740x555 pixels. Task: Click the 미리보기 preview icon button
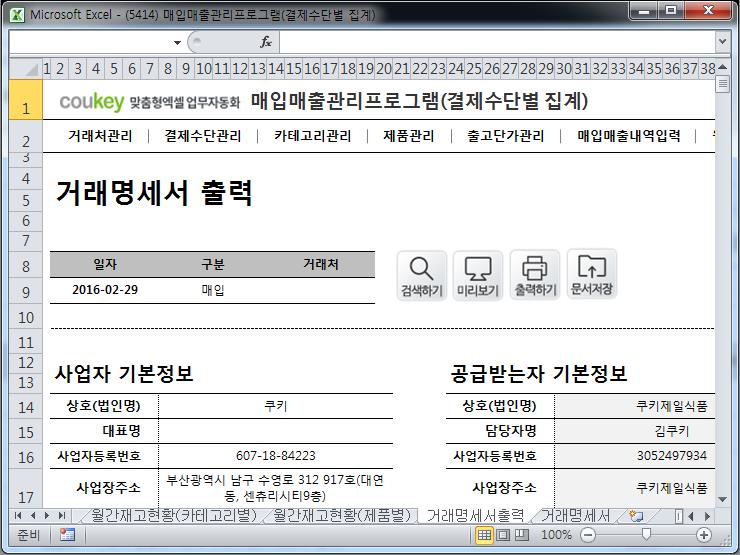click(x=478, y=276)
